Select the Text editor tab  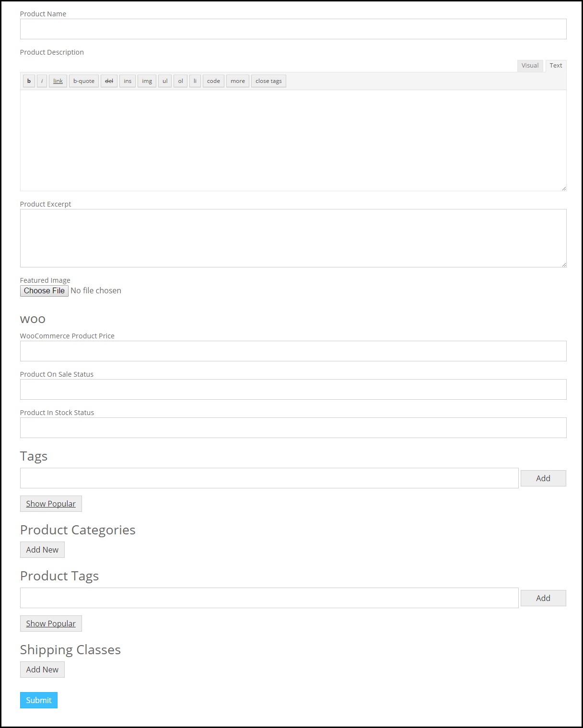click(x=556, y=66)
